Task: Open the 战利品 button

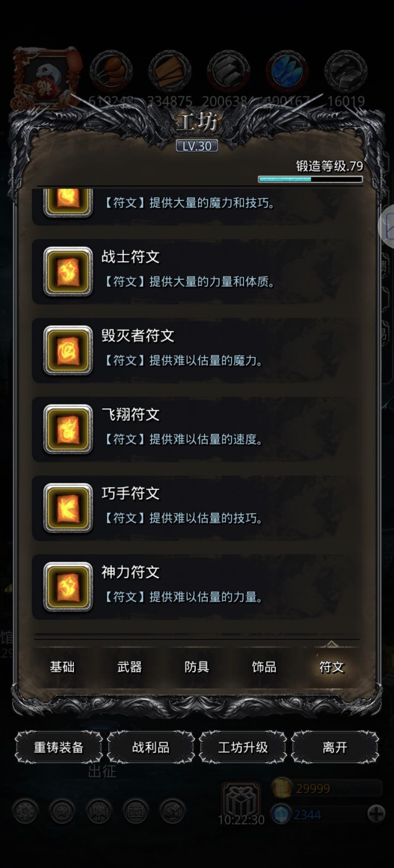Action: click(x=150, y=747)
